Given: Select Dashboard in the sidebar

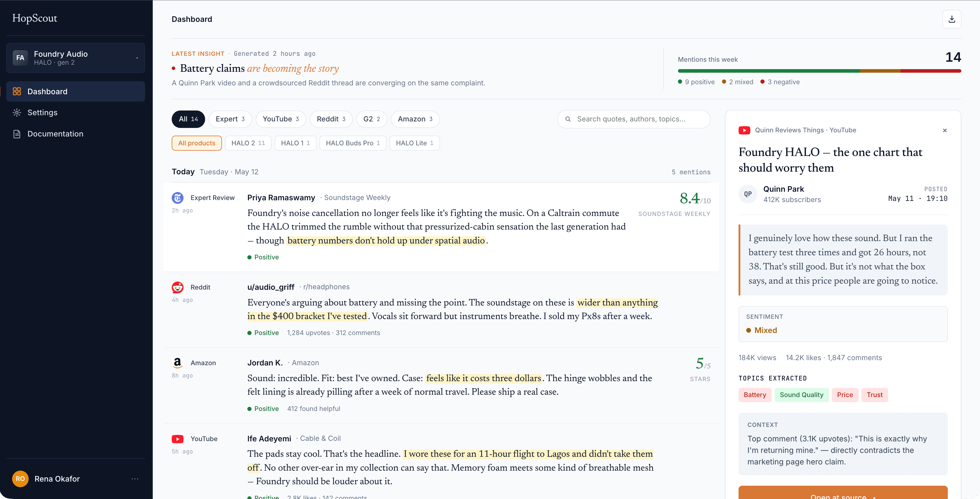Looking at the screenshot, I should [x=75, y=91].
